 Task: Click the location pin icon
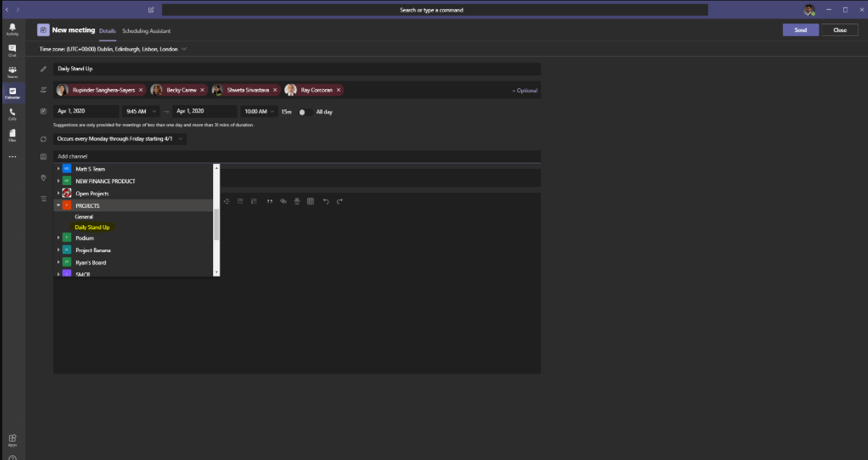[43, 178]
